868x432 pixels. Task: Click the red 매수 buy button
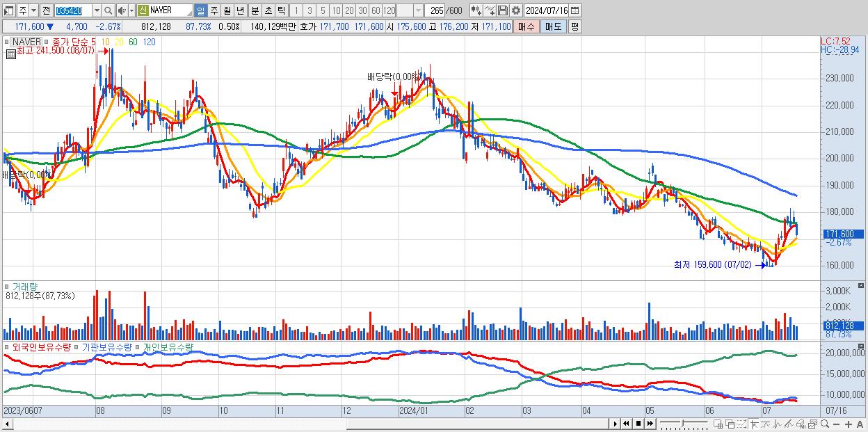(527, 26)
